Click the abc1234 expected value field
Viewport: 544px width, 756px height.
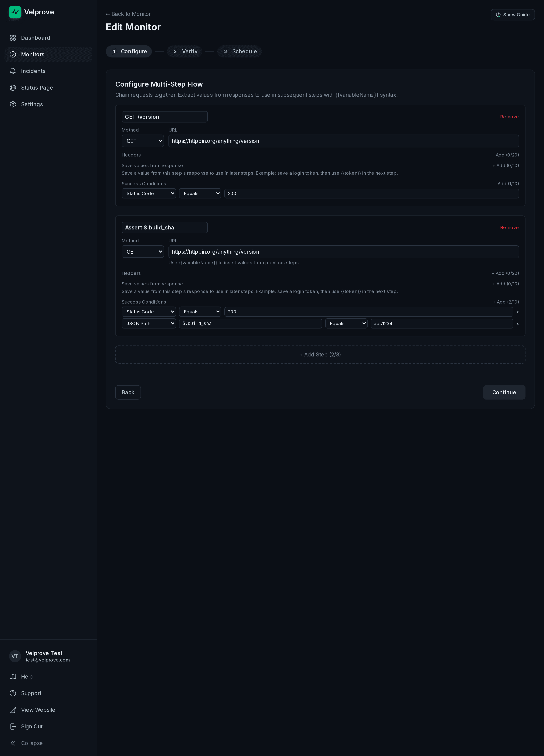pos(442,324)
